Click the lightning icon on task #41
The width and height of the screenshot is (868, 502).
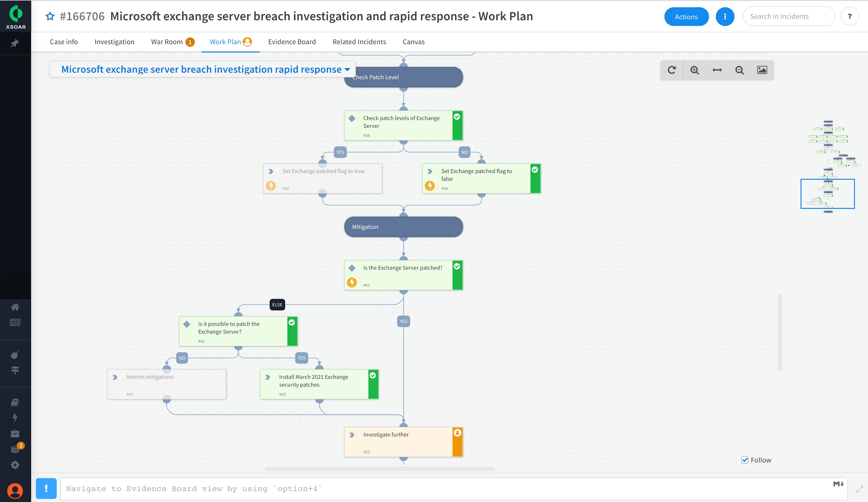pos(352,282)
